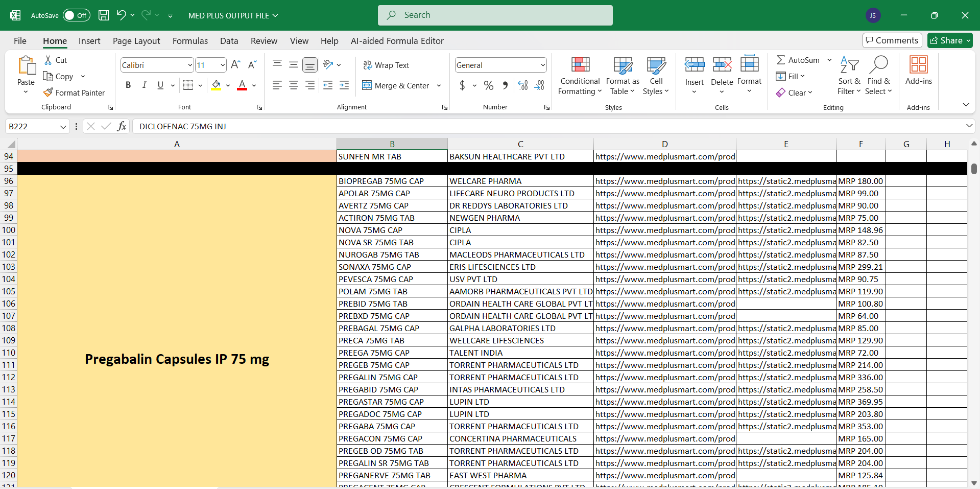This screenshot has width=980, height=489.
Task: Toggle Underline formatting
Action: [x=161, y=85]
